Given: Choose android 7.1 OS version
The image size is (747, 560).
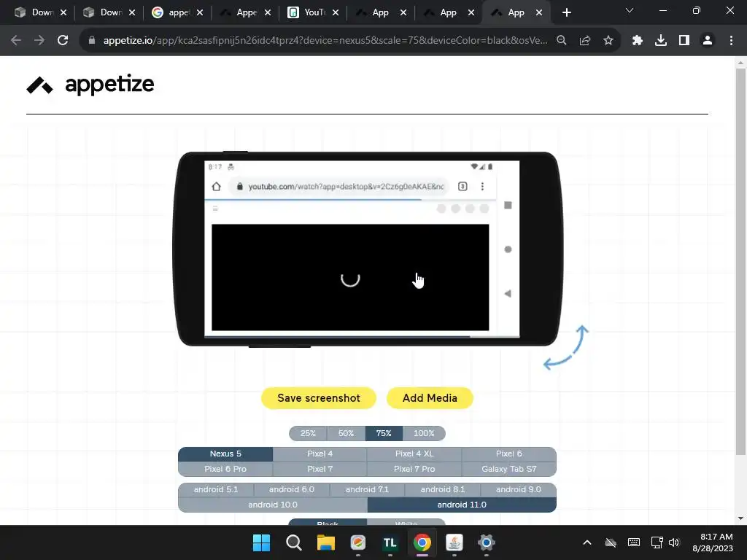Looking at the screenshot, I should click(368, 489).
